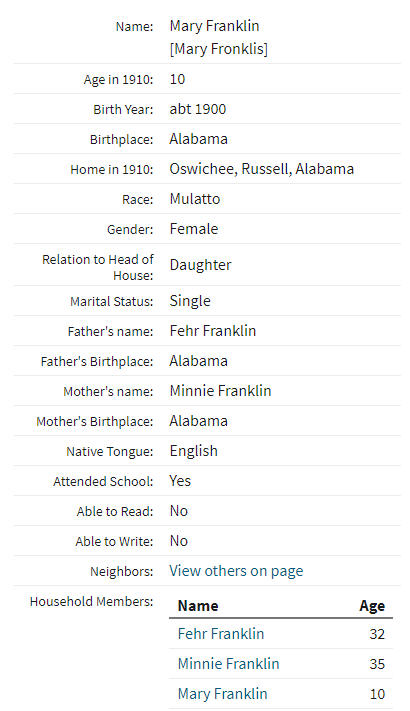Screen dimensions: 410x711
Task: Click the Father's name value Fehr Franklin
Action: pos(213,331)
